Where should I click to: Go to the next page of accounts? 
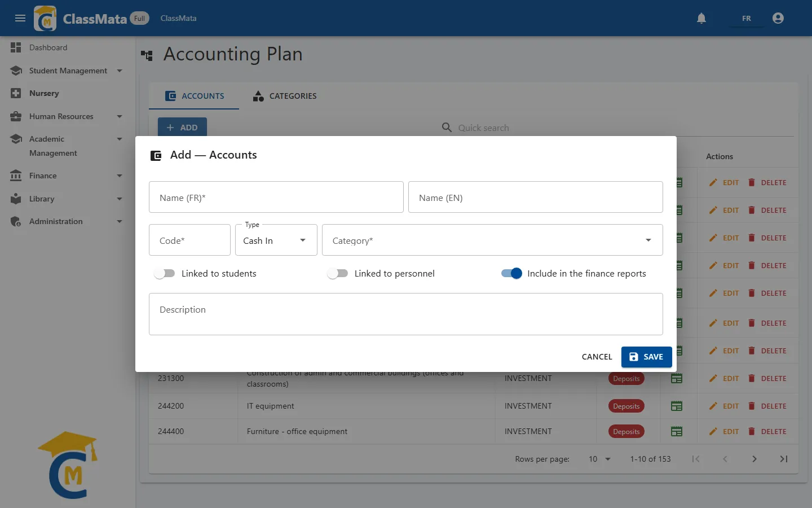coord(754,459)
